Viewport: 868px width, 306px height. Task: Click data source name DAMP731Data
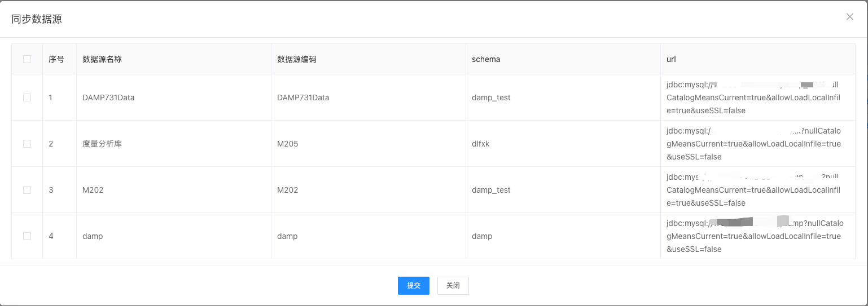(x=108, y=97)
